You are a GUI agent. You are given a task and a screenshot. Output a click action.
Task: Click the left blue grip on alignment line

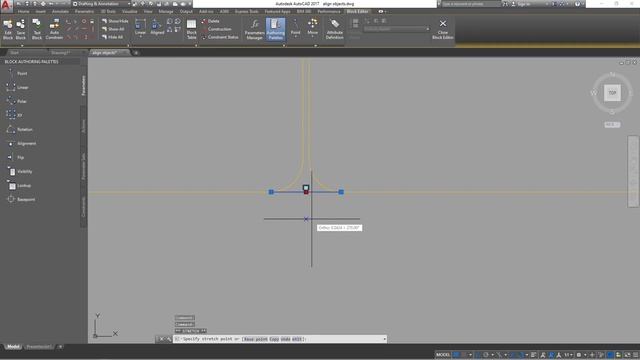[271, 192]
